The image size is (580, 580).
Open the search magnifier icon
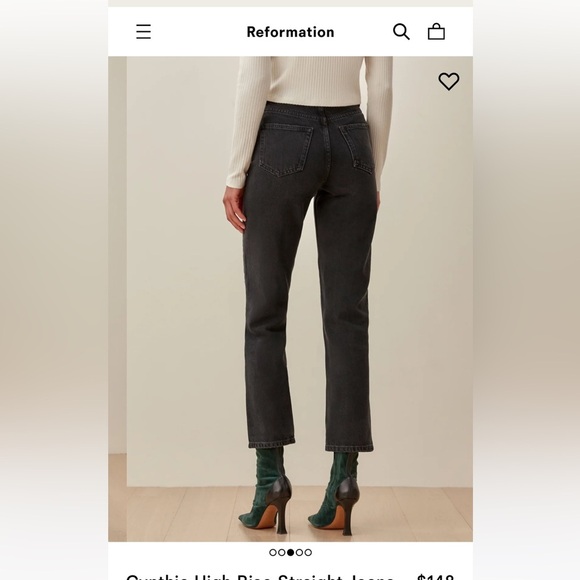coord(401,32)
